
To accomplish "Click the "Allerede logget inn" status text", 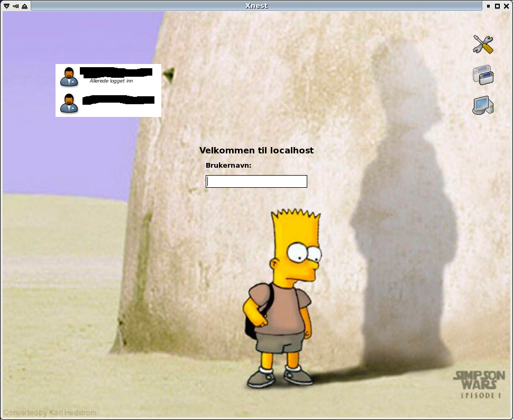I will (111, 81).
